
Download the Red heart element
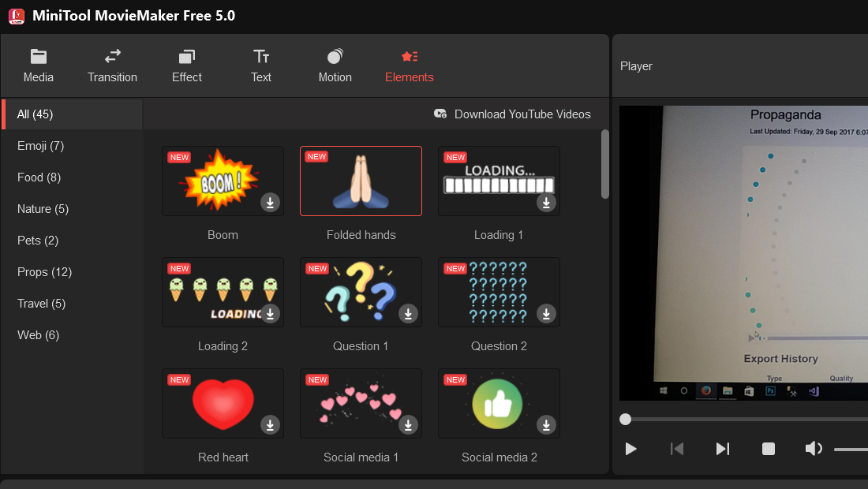coord(270,425)
